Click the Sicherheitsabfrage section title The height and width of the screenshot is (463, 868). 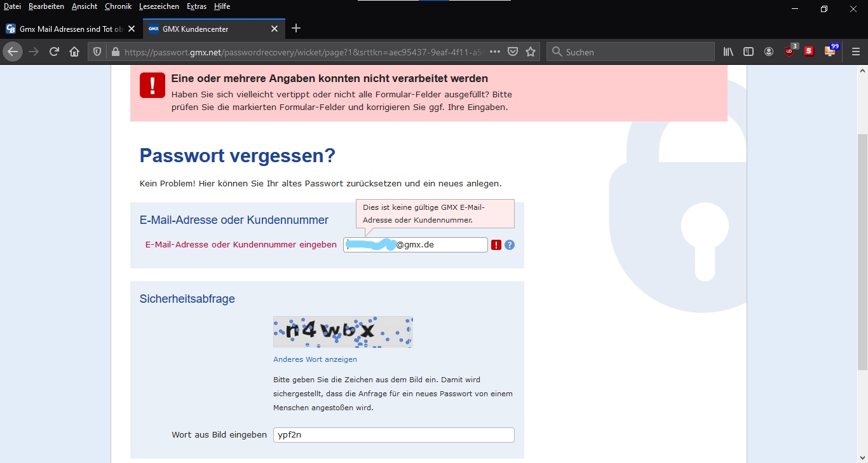(187, 299)
